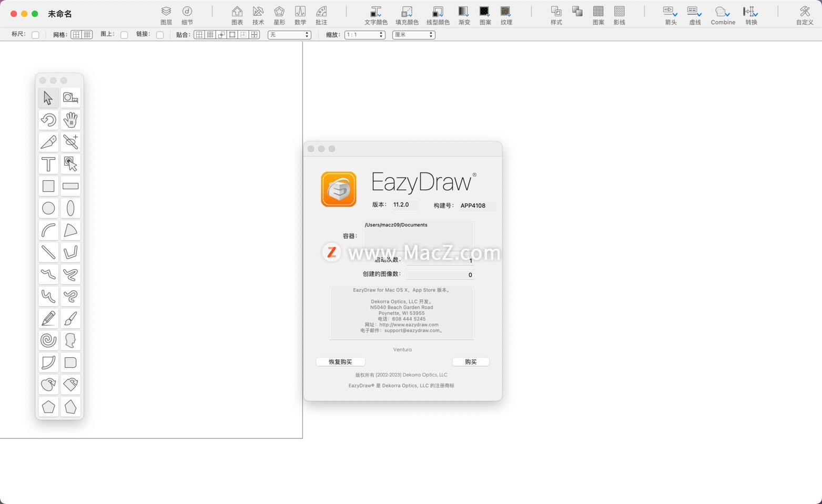
Task: Choose the pencil freehand tool
Action: [x=48, y=318]
